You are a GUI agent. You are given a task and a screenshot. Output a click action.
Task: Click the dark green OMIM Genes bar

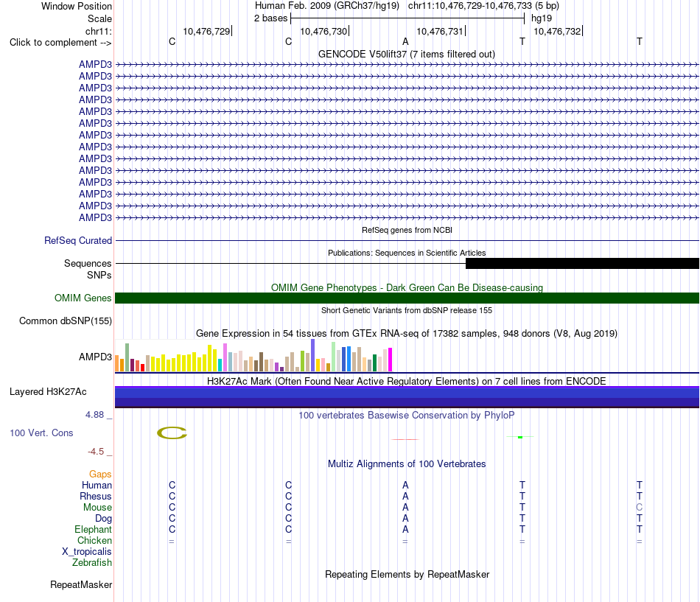(x=407, y=298)
